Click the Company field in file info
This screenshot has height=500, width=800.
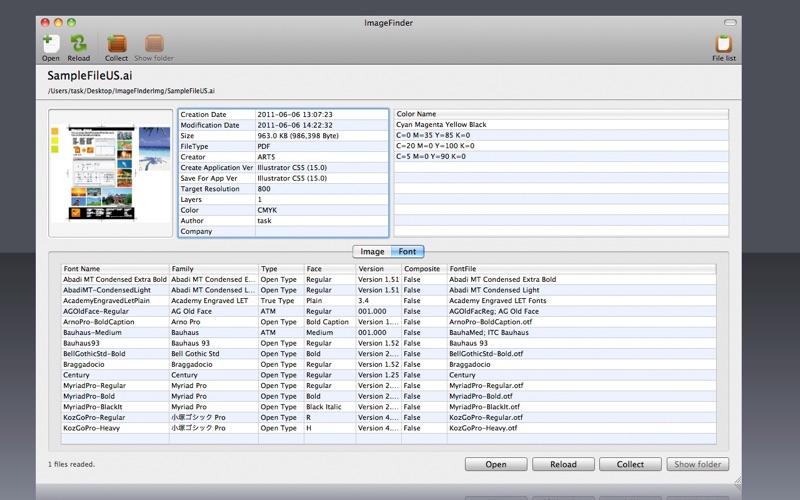[320, 231]
